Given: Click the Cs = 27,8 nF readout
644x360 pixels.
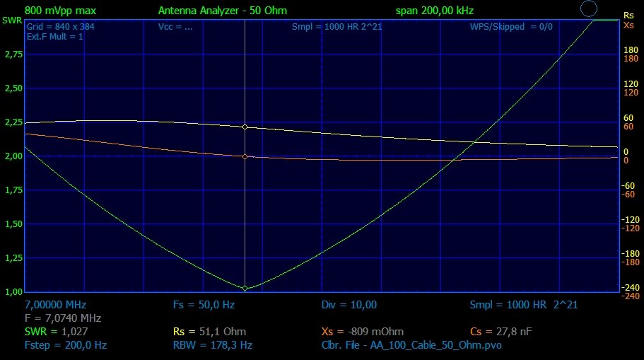Looking at the screenshot, I should pos(503,331).
